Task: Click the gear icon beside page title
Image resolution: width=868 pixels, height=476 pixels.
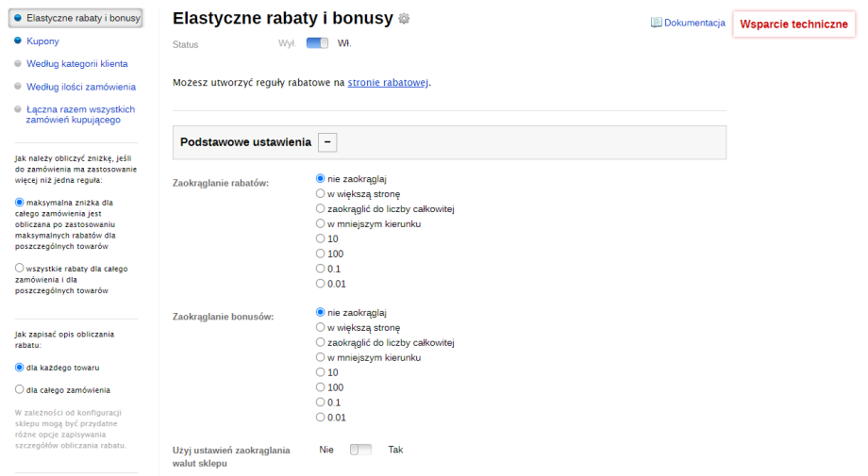Action: (405, 19)
